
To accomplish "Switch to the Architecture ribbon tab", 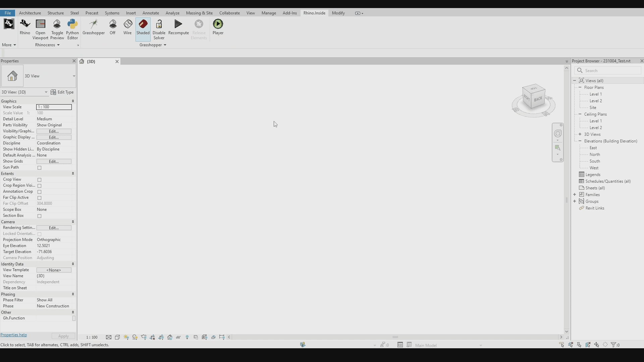I will coord(30,13).
